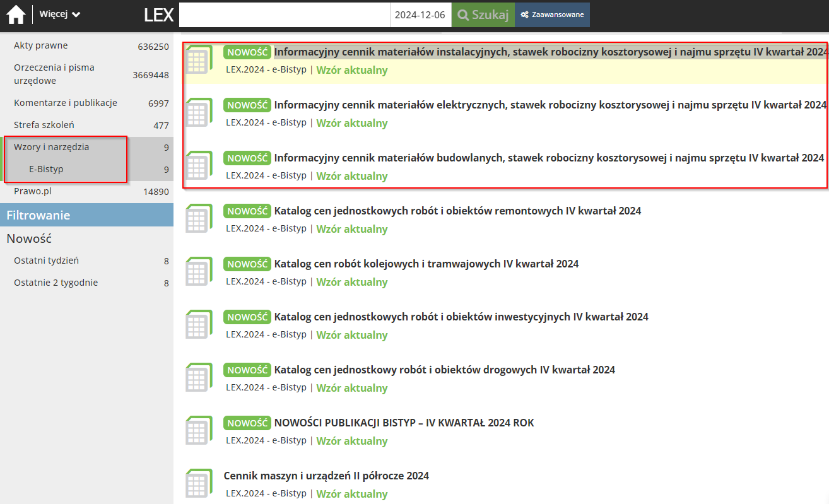
Task: Click NOWOŚĆ badge on robót kolejowych
Action: click(x=247, y=264)
